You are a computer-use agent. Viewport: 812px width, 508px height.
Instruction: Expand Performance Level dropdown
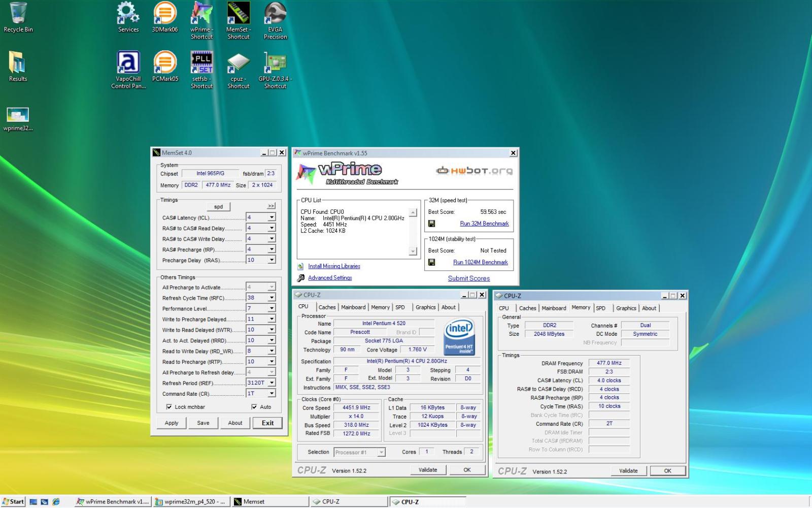tap(272, 308)
